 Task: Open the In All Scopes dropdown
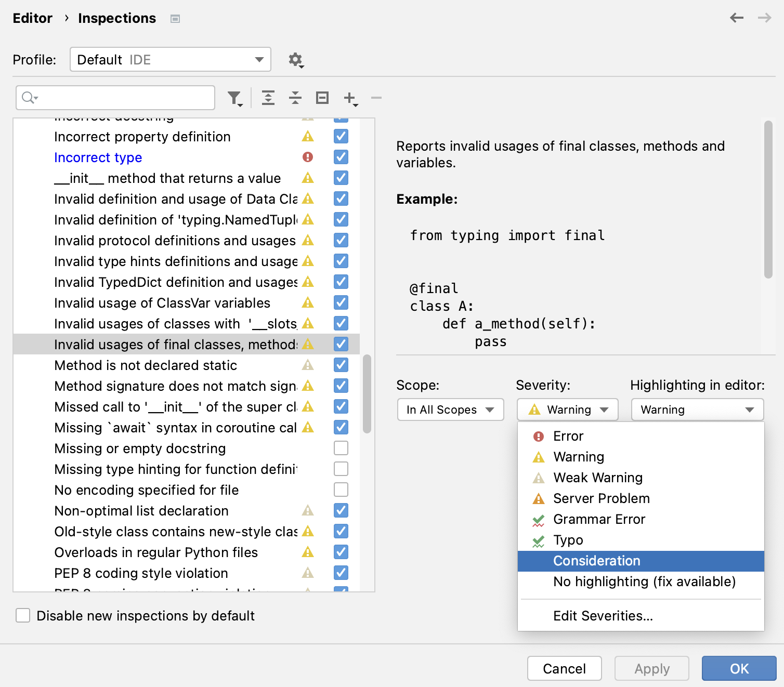[x=450, y=409]
